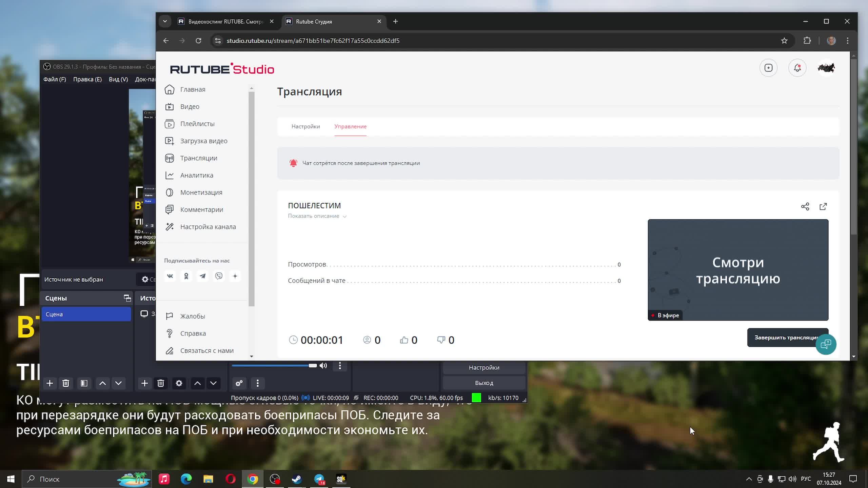Open OBS source properties gear
The image size is (868, 488).
pyautogui.click(x=179, y=383)
